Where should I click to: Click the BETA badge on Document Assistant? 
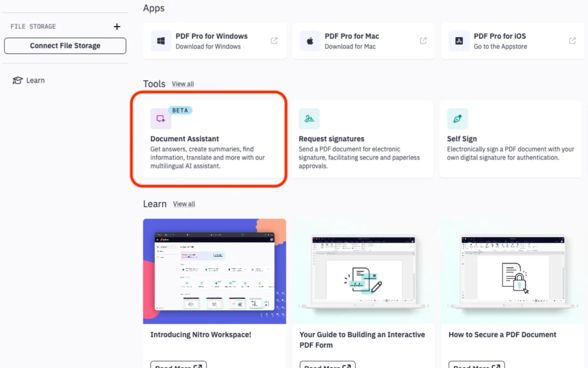[180, 110]
